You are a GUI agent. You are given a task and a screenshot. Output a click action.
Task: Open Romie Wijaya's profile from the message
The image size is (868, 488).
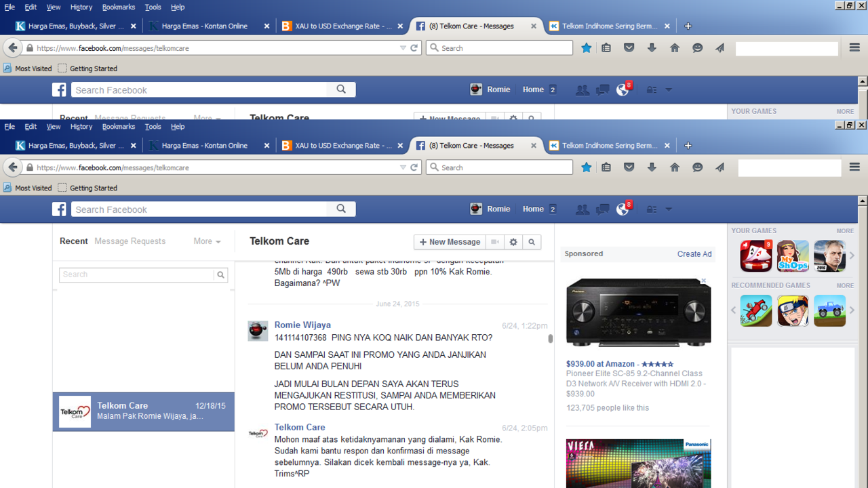[x=302, y=325]
